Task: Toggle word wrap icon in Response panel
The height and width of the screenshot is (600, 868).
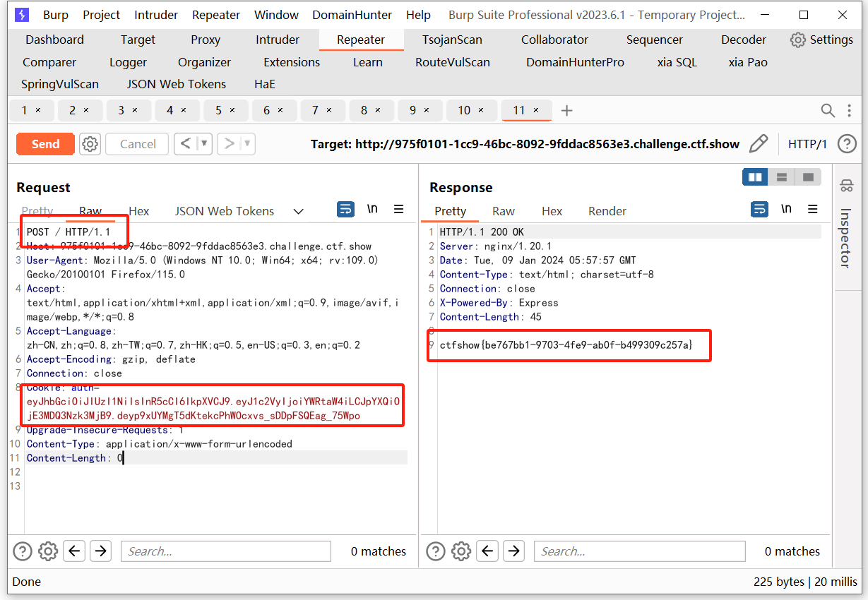Action: pyautogui.click(x=759, y=210)
